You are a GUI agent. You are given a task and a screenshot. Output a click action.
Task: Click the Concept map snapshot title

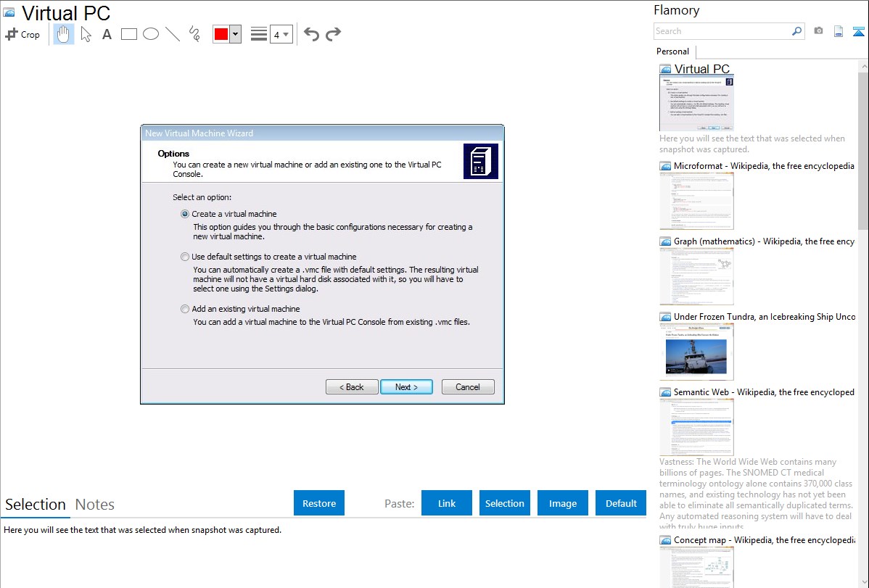[765, 539]
